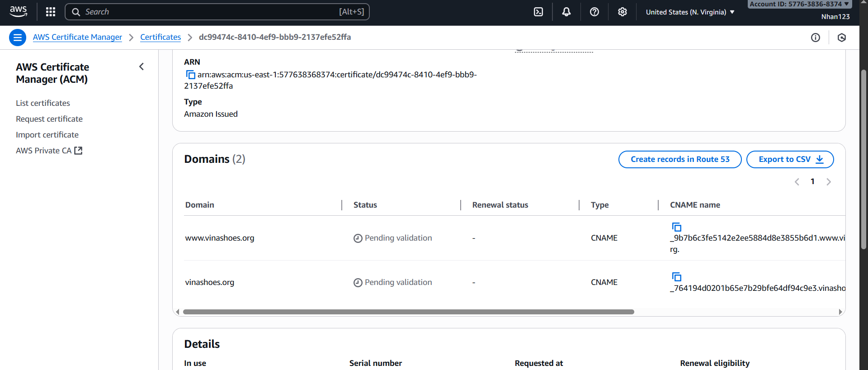The width and height of the screenshot is (868, 370).
Task: Click the AWS search field
Action: (x=217, y=12)
